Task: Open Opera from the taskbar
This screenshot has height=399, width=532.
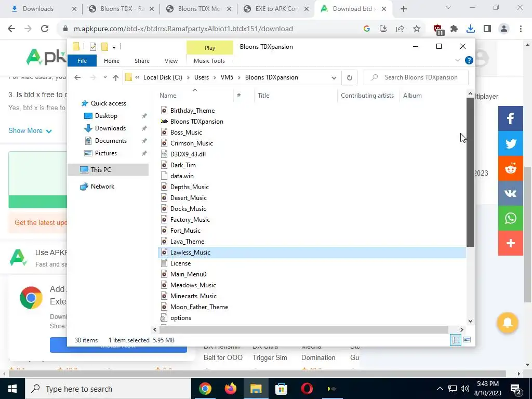Action: pos(307,389)
